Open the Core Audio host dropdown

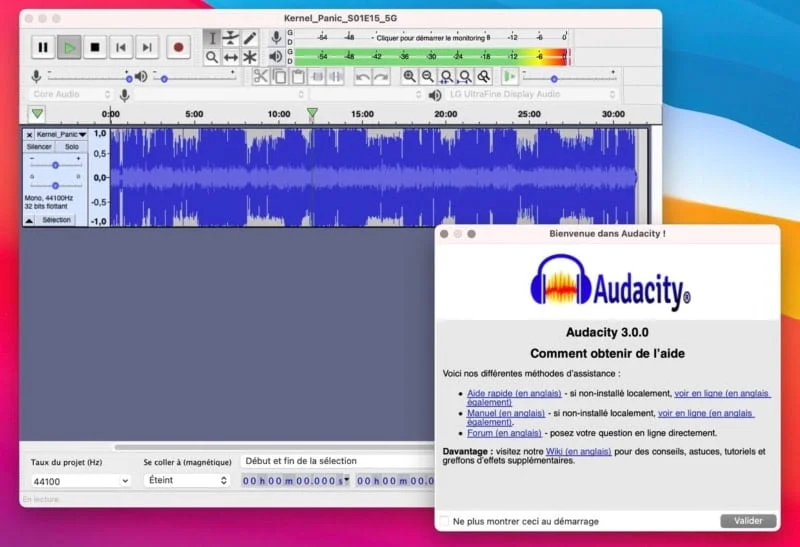(x=70, y=94)
